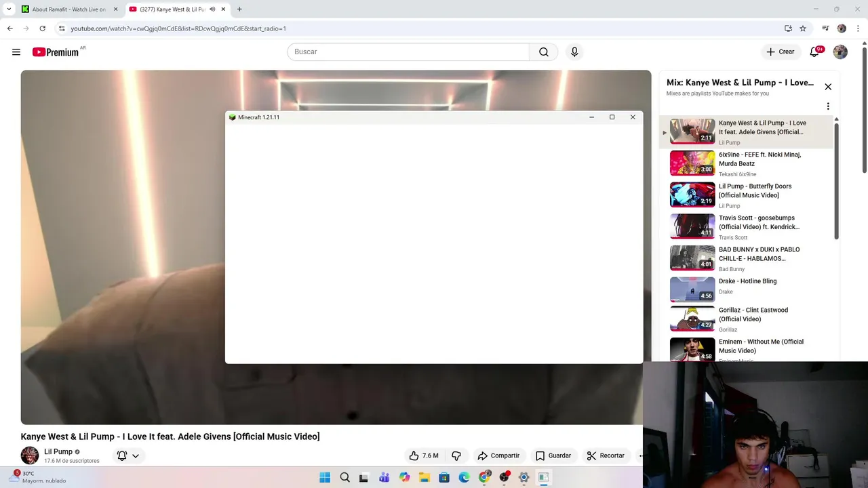Screen dimensions: 868x488
Task: Go back in browser history
Action: tap(9, 28)
